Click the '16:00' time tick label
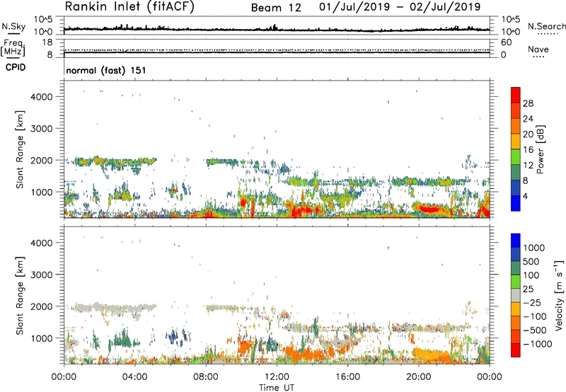The image size is (566, 392). point(347,377)
